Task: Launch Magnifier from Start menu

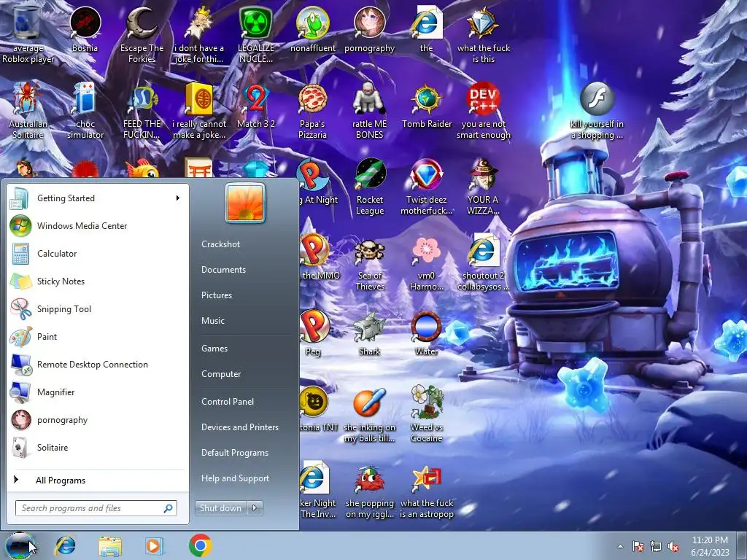Action: point(98,392)
